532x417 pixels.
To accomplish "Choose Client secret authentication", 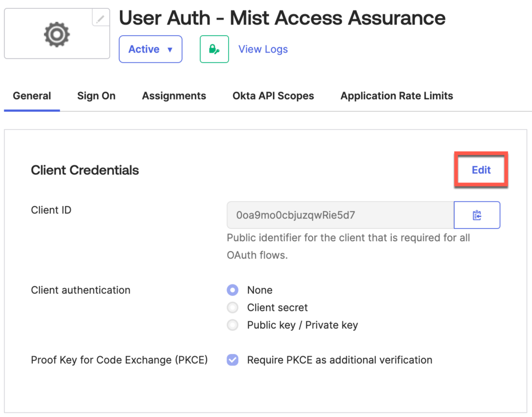I will click(x=232, y=307).
